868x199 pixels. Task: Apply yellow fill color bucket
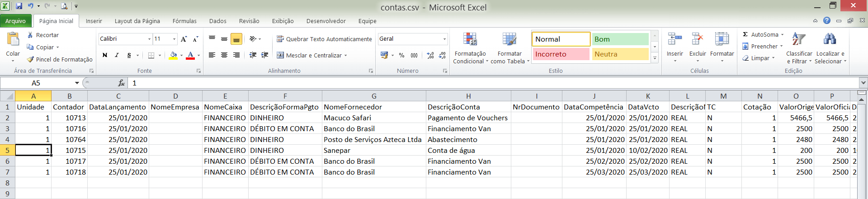[173, 55]
